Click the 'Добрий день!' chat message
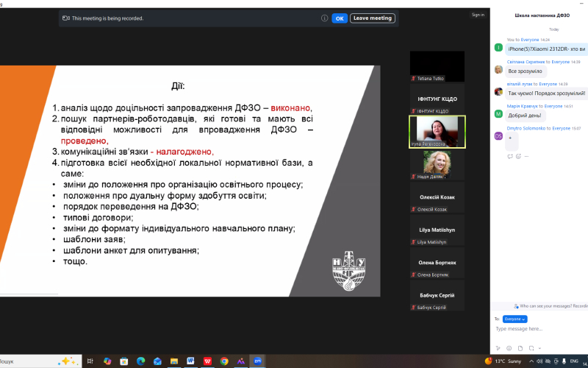This screenshot has height=368, width=588. pyautogui.click(x=525, y=116)
